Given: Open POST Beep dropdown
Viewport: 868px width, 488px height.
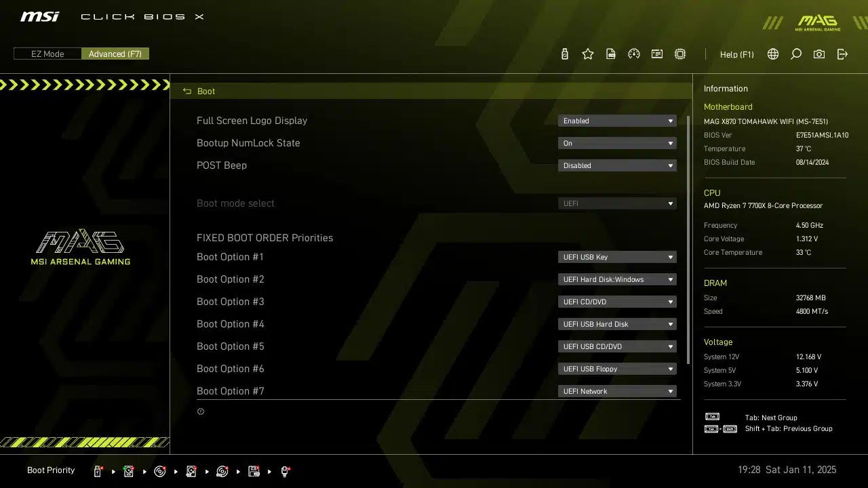Looking at the screenshot, I should 617,165.
